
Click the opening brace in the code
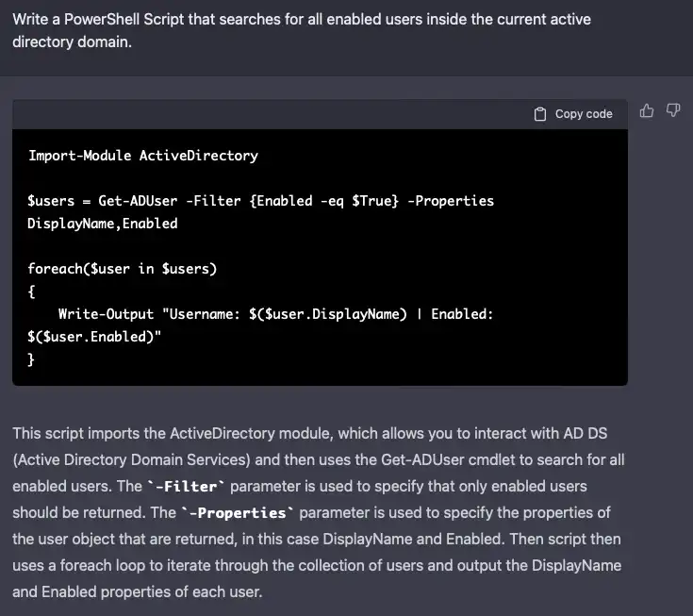(x=32, y=291)
